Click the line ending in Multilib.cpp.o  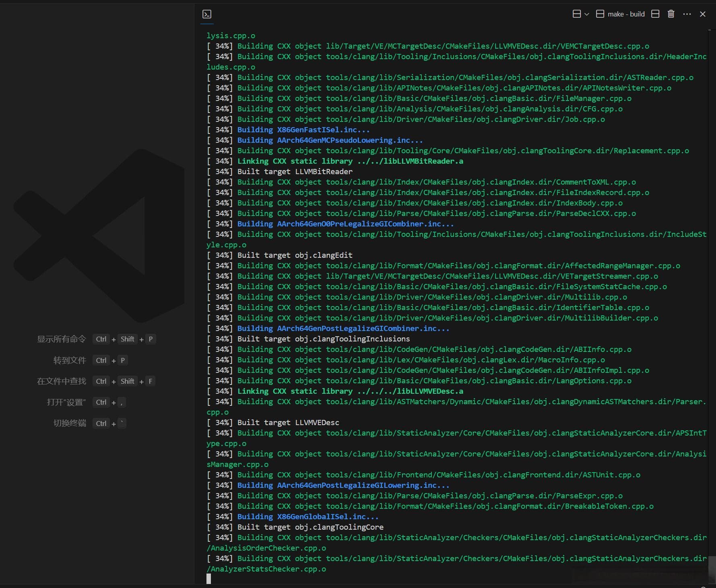[x=417, y=297]
